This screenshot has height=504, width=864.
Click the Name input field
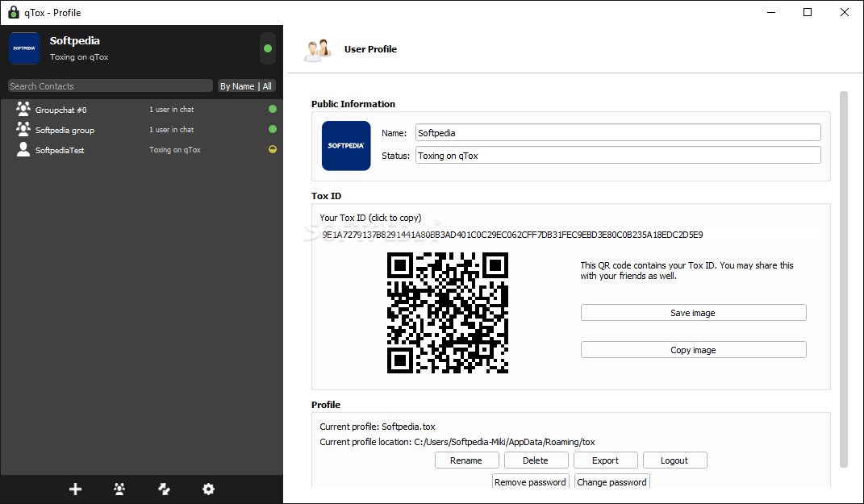pyautogui.click(x=618, y=133)
